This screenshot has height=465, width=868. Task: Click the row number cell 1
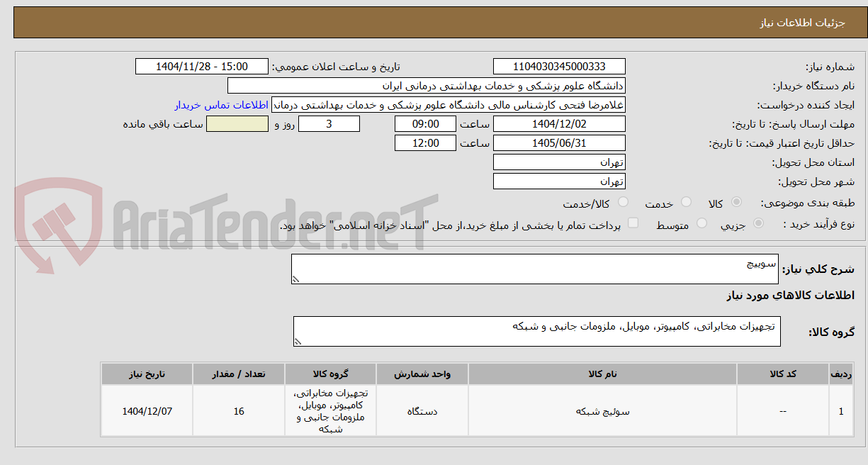coord(840,411)
